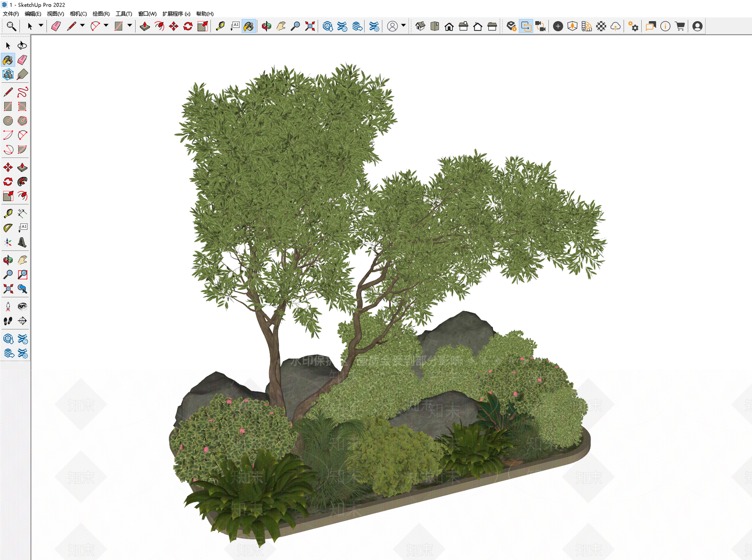Open the 文件(F) menu
This screenshot has height=560, width=752.
coord(11,14)
